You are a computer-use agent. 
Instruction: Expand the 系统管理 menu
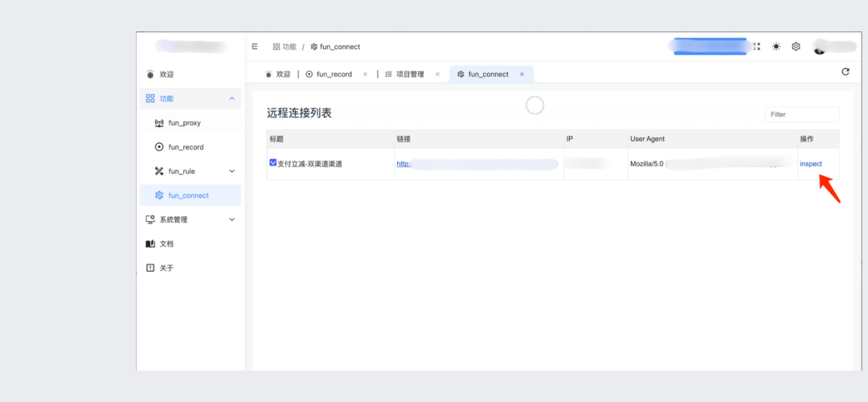click(x=231, y=219)
